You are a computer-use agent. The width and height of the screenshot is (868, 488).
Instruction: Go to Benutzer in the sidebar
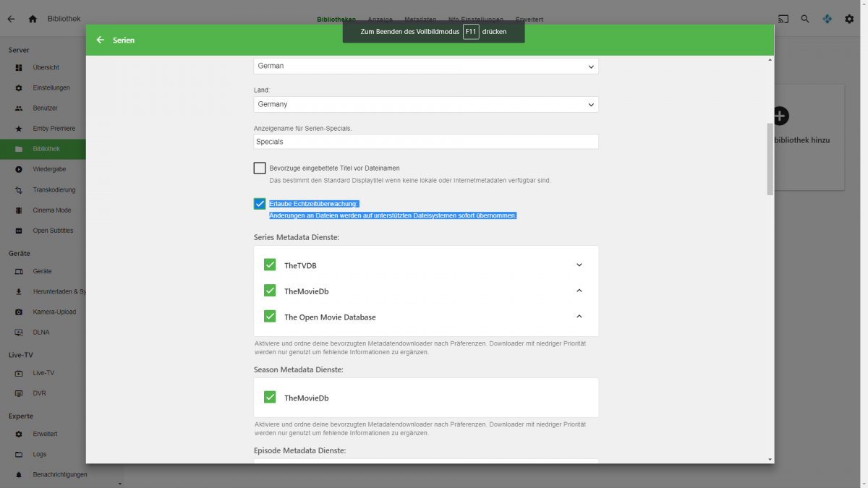(43, 108)
